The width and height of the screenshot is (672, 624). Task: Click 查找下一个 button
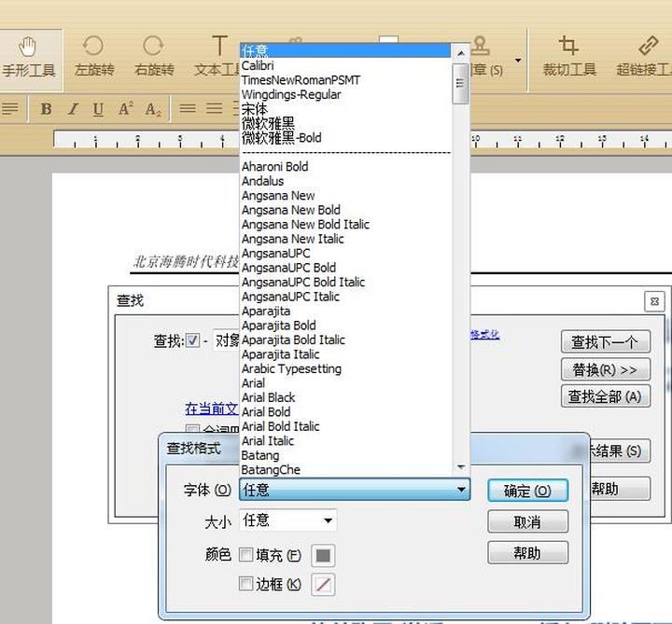click(x=605, y=341)
